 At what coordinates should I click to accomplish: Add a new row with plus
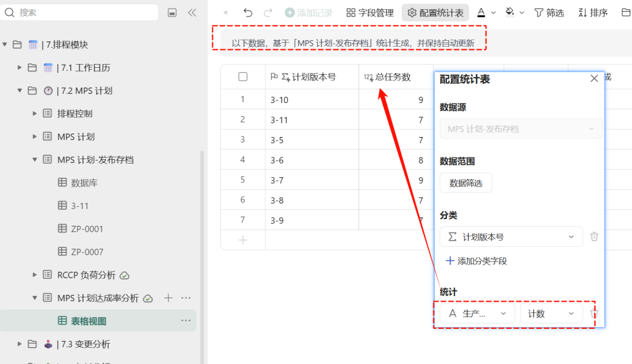[x=243, y=240]
